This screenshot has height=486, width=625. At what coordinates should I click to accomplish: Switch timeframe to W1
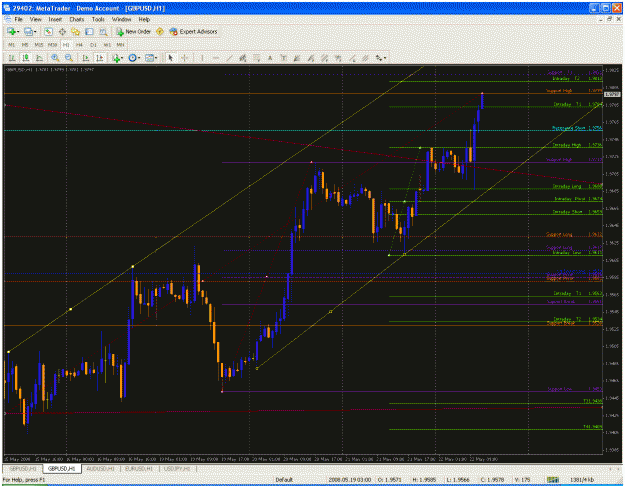[107, 45]
